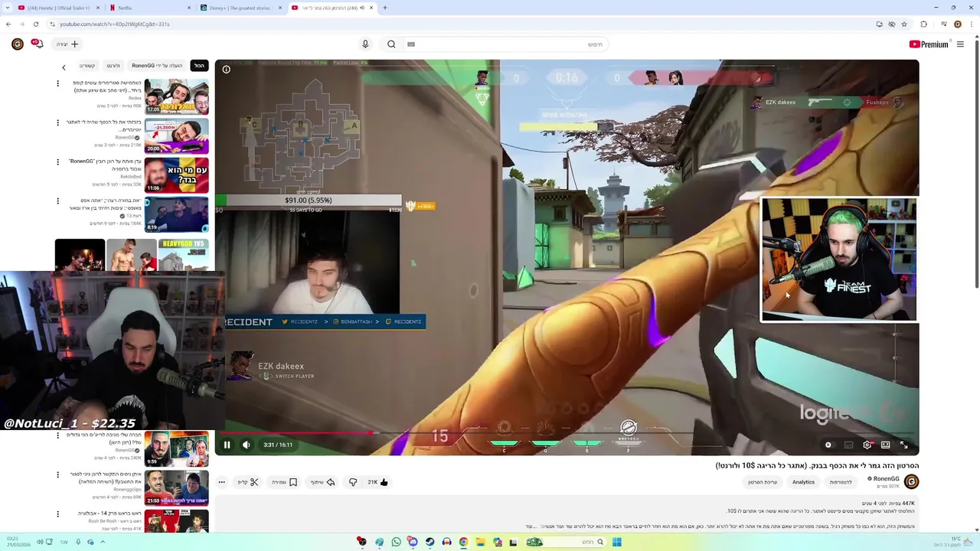Open the share (שיתוף) option
980x551 pixels.
[x=323, y=482]
